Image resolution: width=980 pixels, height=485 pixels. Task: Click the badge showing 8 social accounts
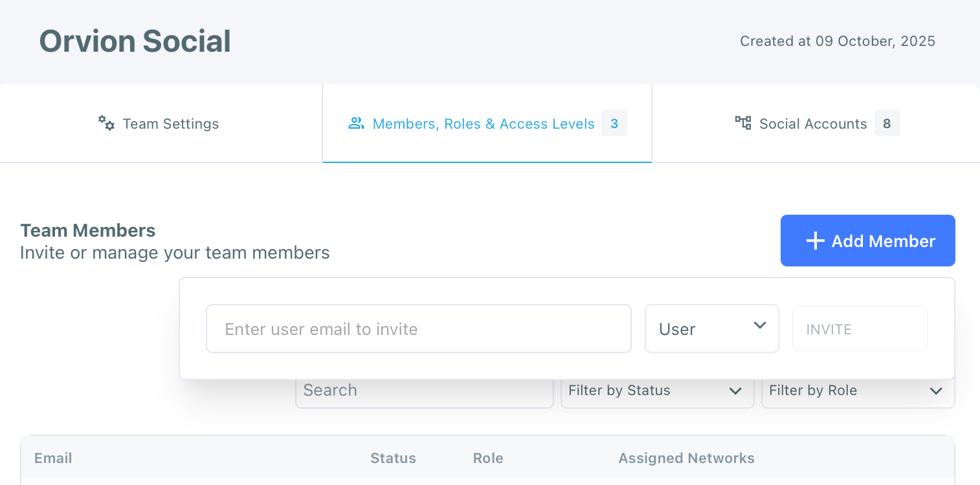pyautogui.click(x=887, y=123)
